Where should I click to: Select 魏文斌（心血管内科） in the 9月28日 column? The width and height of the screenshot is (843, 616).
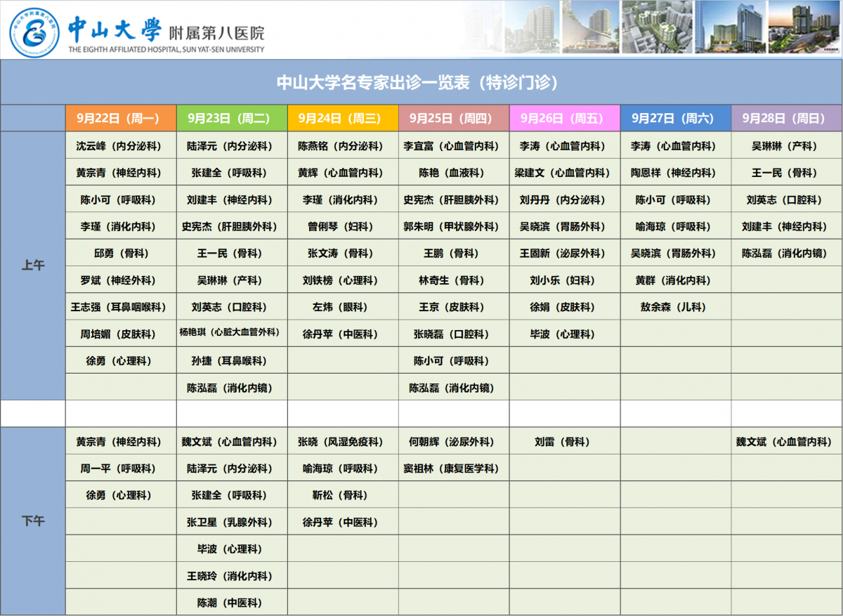(787, 442)
